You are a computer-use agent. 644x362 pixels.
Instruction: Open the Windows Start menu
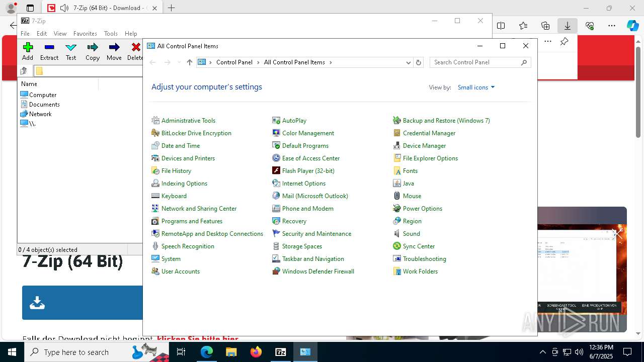(12, 352)
